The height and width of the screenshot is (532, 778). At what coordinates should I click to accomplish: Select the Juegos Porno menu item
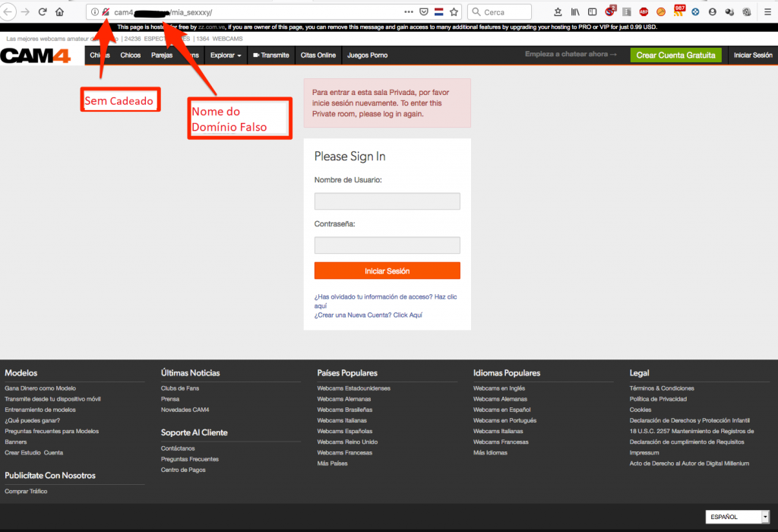click(367, 55)
